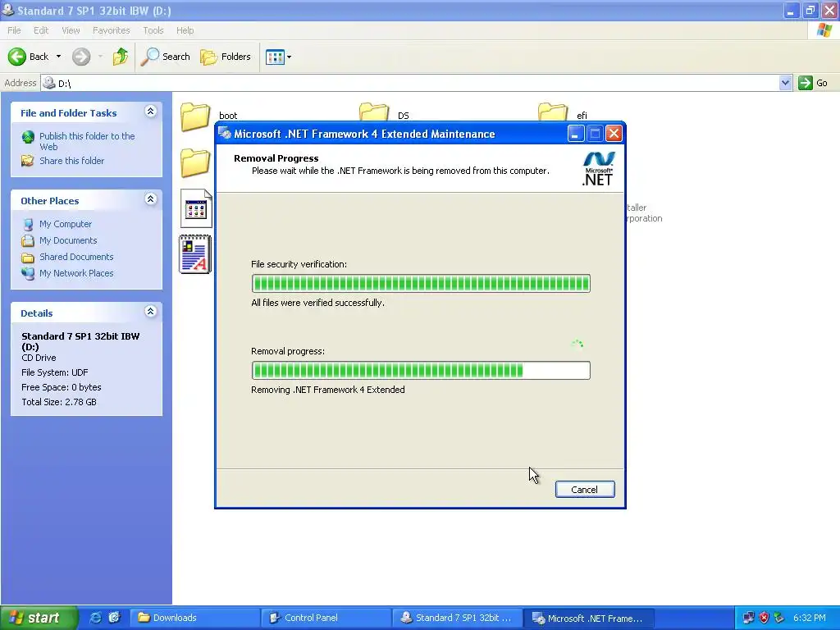The width and height of the screenshot is (840, 630).
Task: Click the My Documents icon in sidebar
Action: [x=28, y=240]
